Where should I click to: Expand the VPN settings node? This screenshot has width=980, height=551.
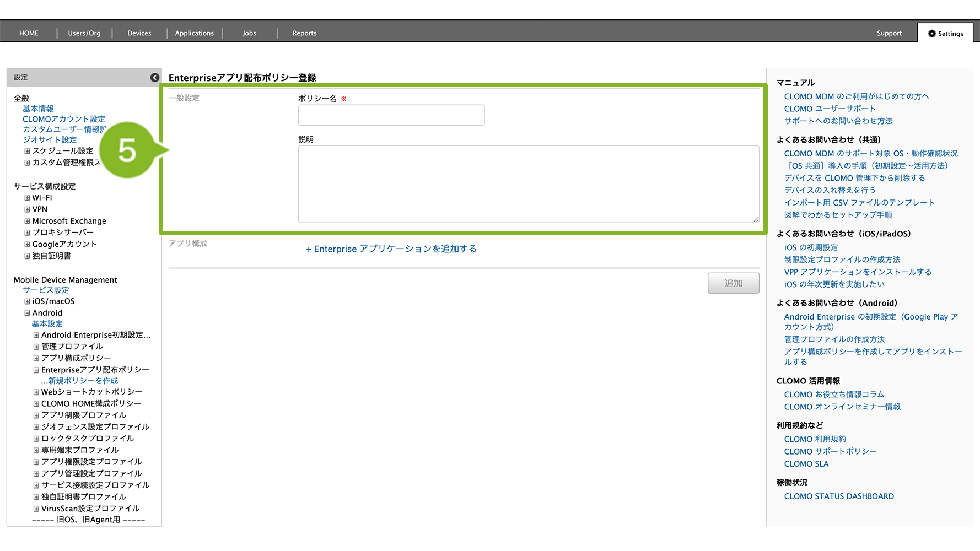27,209
